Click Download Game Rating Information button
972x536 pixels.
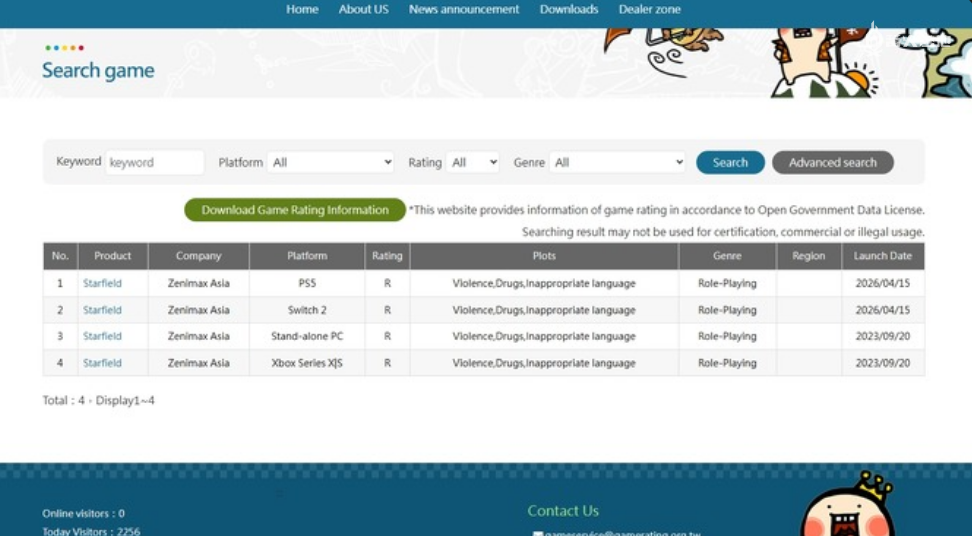coord(295,210)
